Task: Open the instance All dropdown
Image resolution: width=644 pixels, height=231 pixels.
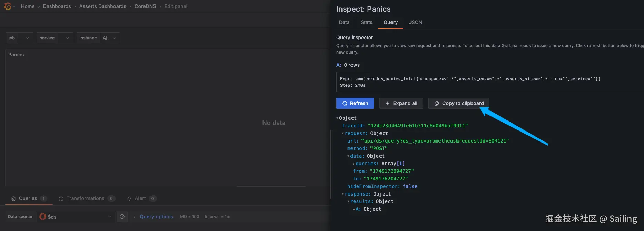Action: click(110, 38)
